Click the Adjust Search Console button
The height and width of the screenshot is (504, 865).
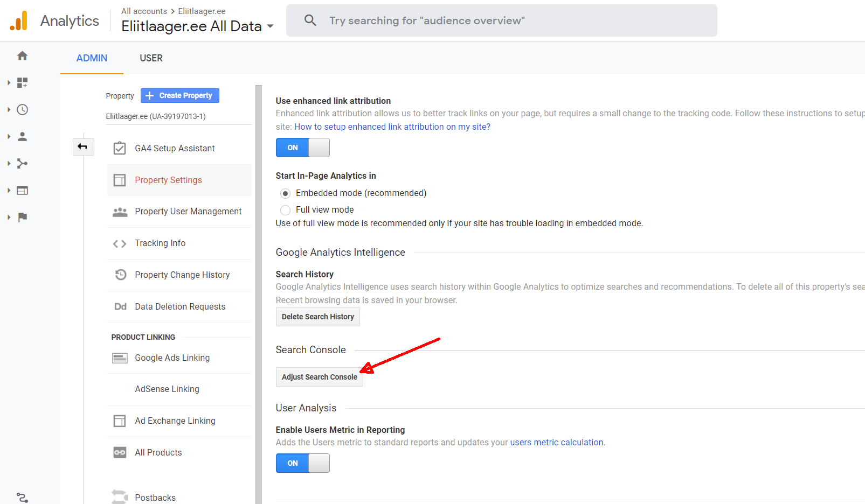319,377
